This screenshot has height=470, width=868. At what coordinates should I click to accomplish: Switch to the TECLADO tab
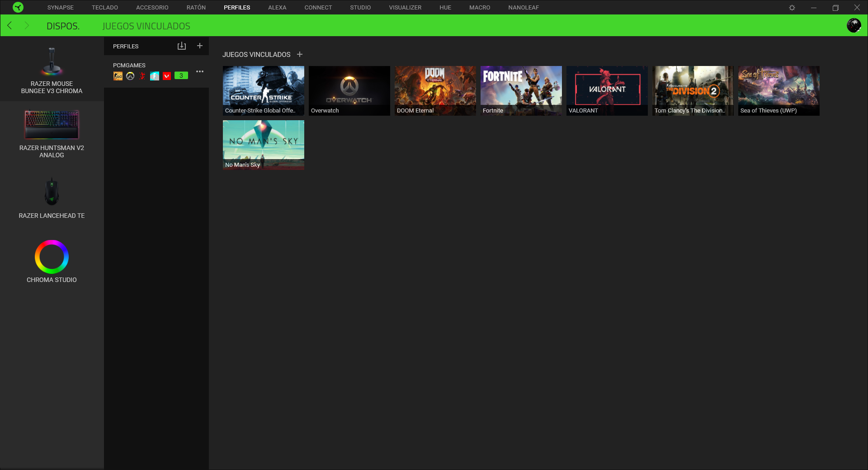(105, 8)
